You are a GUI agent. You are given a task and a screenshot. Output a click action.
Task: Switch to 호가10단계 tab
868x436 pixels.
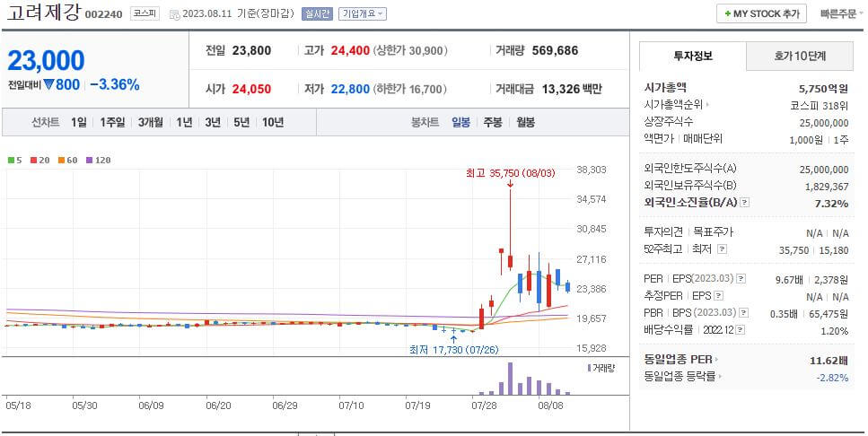pos(800,56)
